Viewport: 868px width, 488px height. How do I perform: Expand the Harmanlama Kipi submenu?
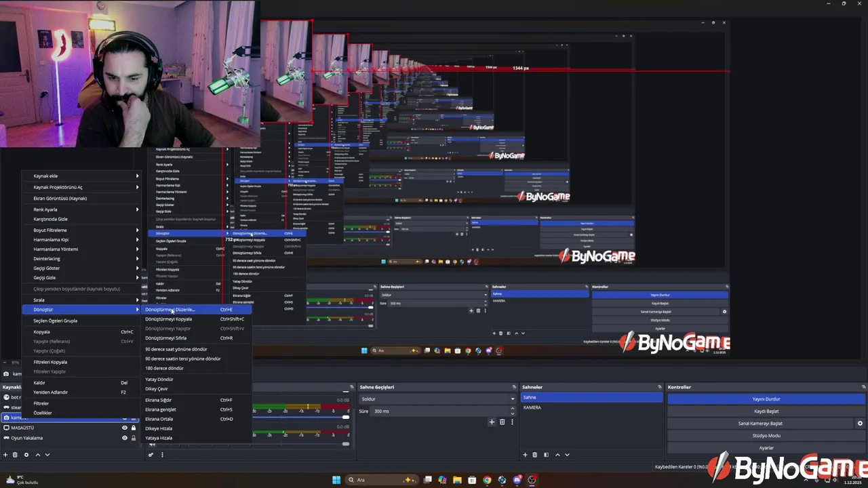pyautogui.click(x=85, y=240)
